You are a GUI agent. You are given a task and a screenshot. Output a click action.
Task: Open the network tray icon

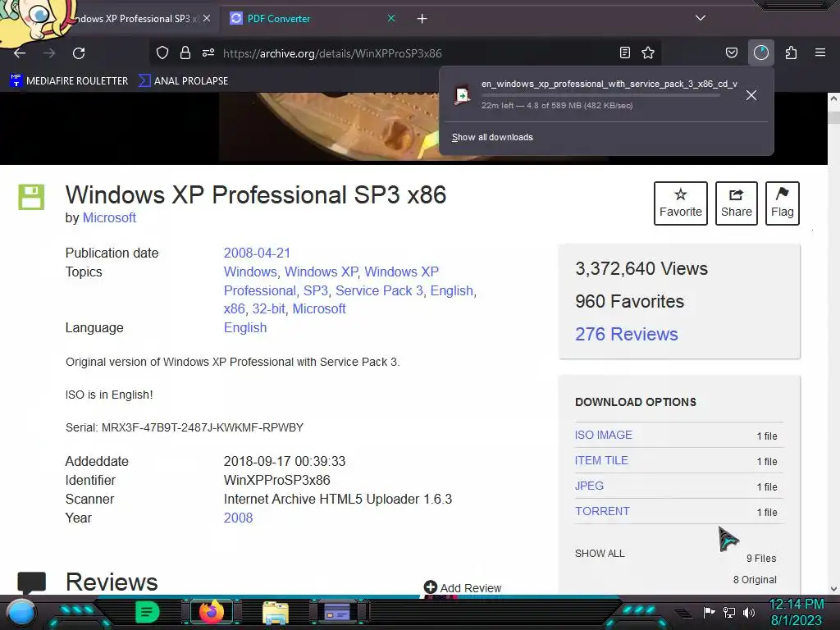[x=729, y=612]
